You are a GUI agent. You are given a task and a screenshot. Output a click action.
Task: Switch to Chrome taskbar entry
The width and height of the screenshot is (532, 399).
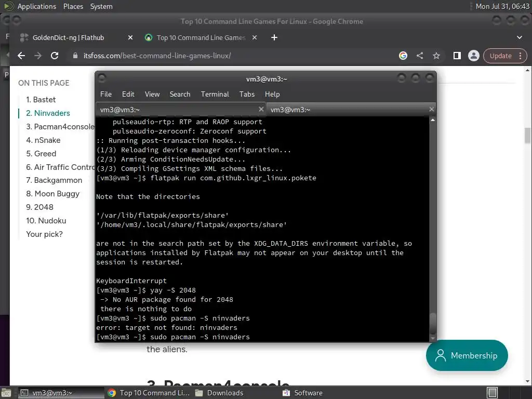point(148,393)
